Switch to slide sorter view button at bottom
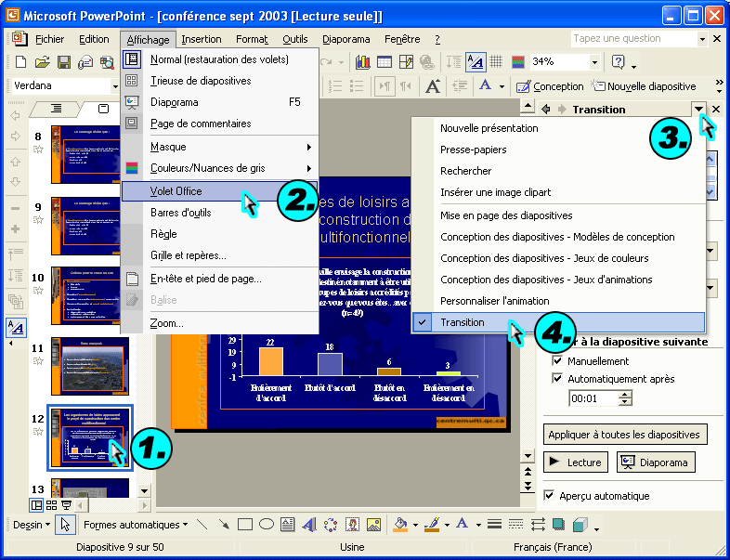Image resolution: width=730 pixels, height=560 pixels. 51,505
